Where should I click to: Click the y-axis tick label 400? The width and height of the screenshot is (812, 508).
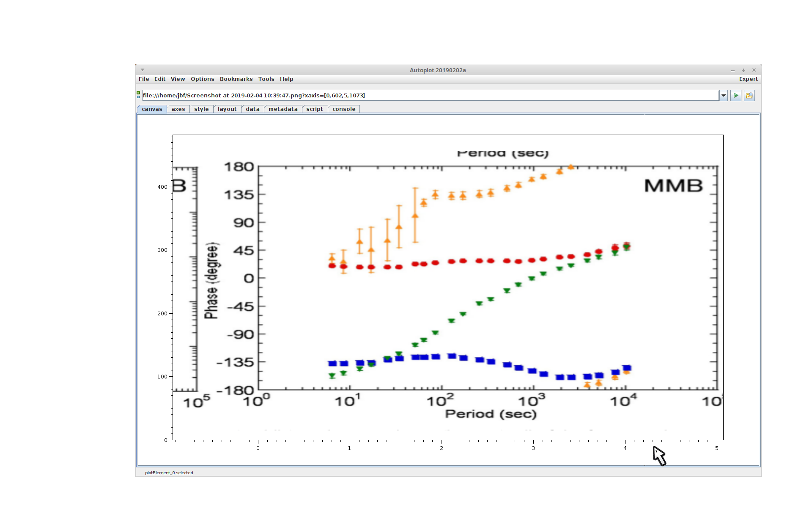[x=162, y=187]
